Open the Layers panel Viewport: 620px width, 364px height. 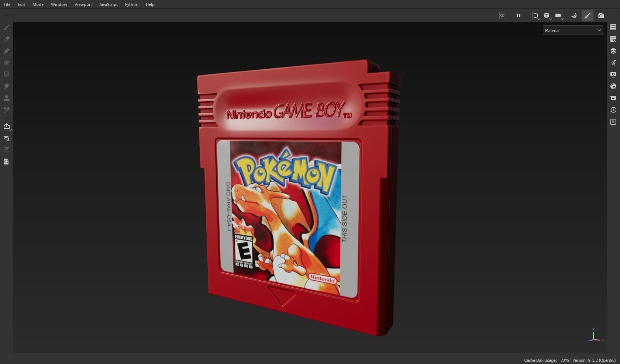(x=613, y=51)
